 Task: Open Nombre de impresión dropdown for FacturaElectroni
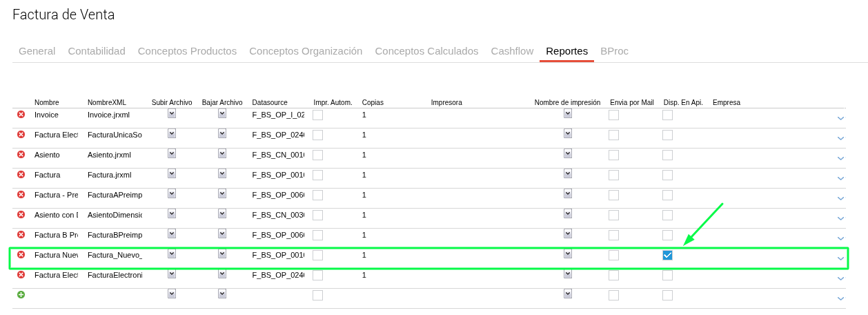click(x=568, y=274)
